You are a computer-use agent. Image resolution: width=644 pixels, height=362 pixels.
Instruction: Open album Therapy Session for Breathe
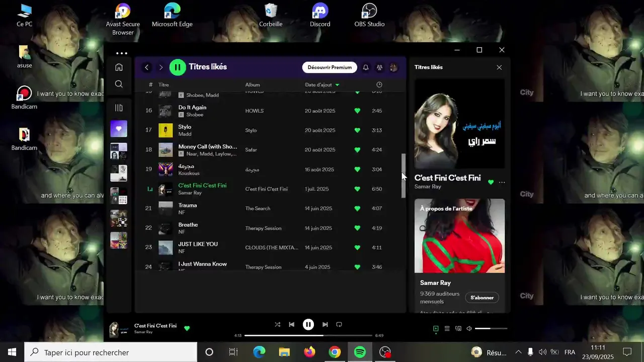263,228
